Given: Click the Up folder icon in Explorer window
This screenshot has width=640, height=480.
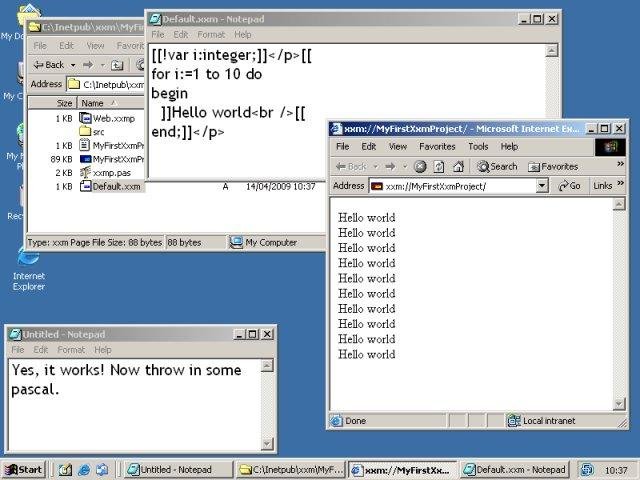Looking at the screenshot, I should (x=117, y=64).
